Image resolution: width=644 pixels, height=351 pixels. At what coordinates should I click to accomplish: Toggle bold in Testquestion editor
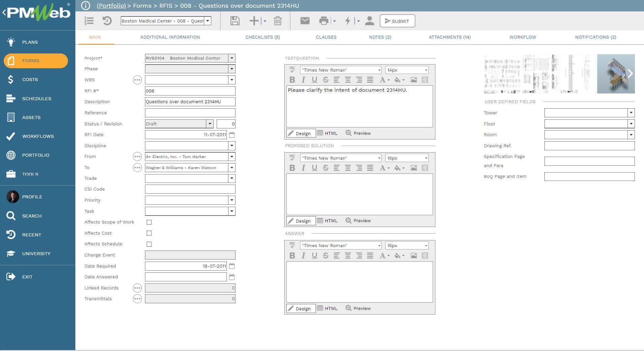(x=292, y=80)
